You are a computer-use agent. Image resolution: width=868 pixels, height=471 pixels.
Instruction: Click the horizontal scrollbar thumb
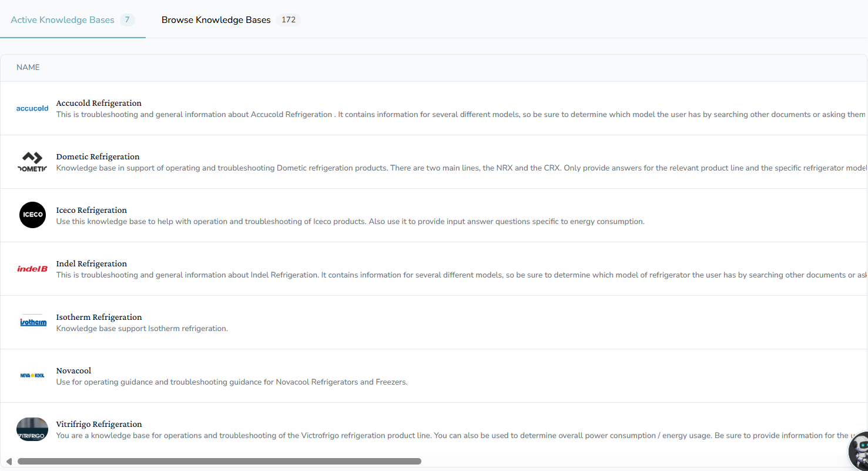[x=219, y=462]
